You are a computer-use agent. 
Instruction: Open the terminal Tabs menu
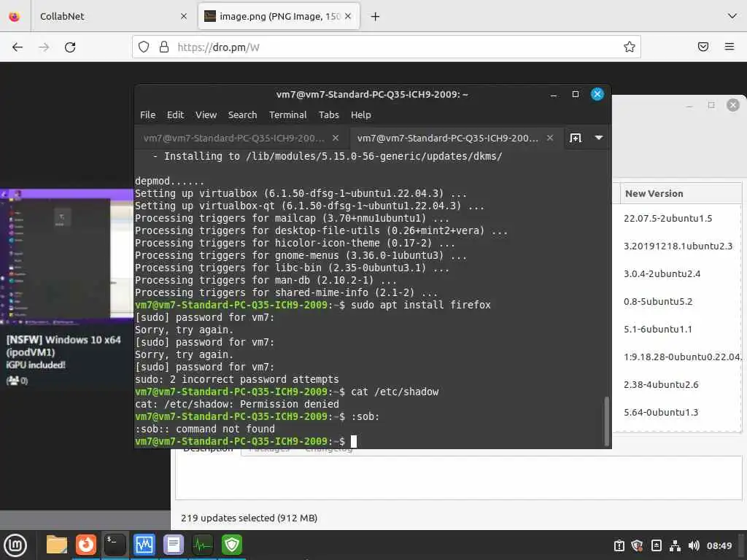click(x=329, y=114)
